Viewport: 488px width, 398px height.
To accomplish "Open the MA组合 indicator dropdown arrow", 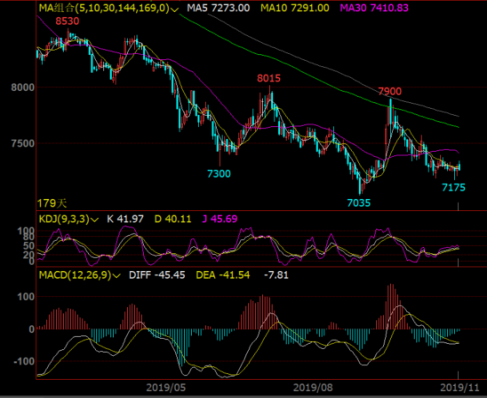I will tap(175, 9).
